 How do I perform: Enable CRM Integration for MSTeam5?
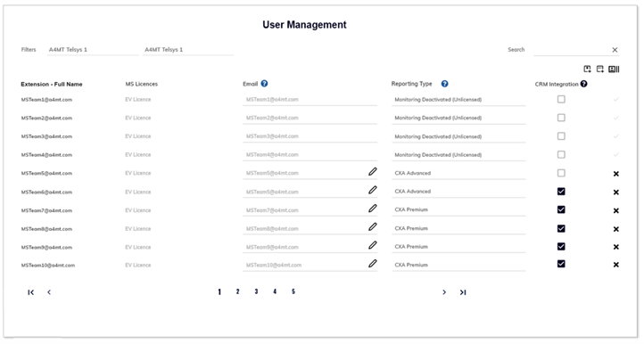561,173
